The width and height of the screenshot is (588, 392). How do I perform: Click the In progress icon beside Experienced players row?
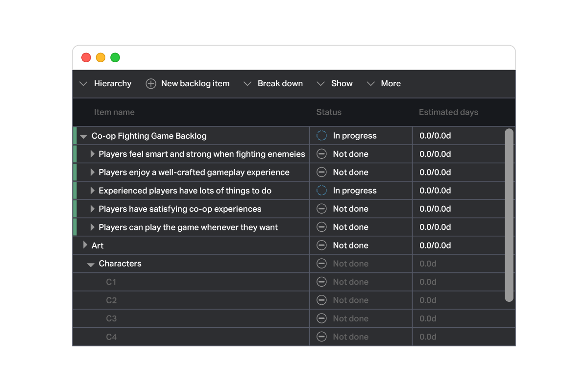click(321, 190)
